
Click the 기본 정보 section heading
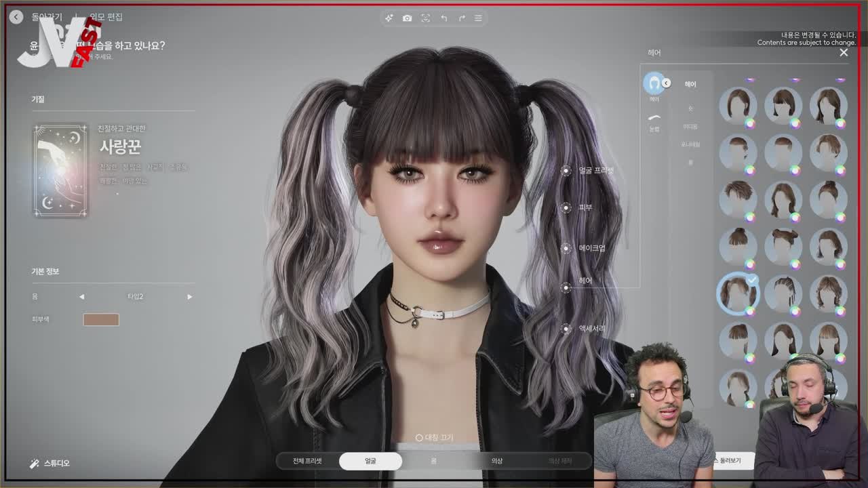point(45,271)
